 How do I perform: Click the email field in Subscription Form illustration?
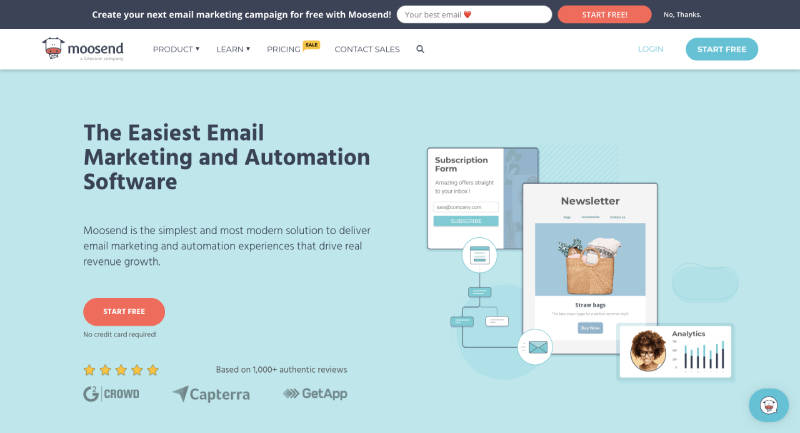click(x=466, y=207)
